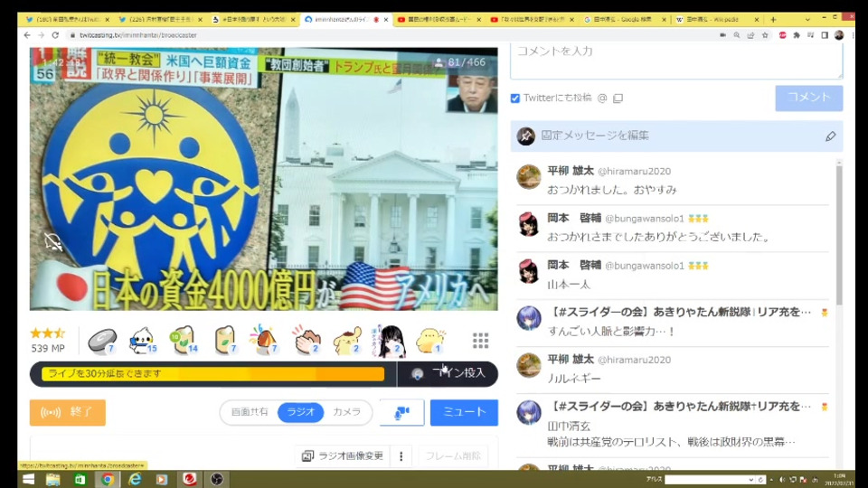Click the star rating above 539 MP
This screenshot has width=868, height=488.
tap(48, 333)
